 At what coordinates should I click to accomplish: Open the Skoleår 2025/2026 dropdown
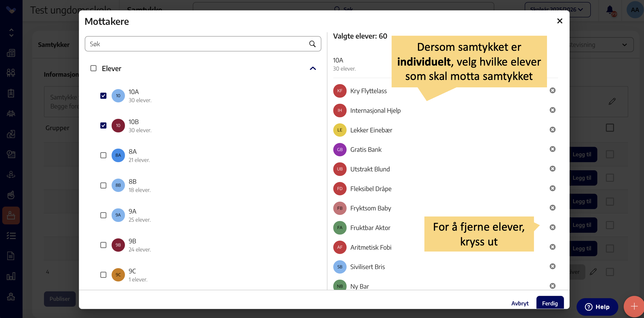557,9
